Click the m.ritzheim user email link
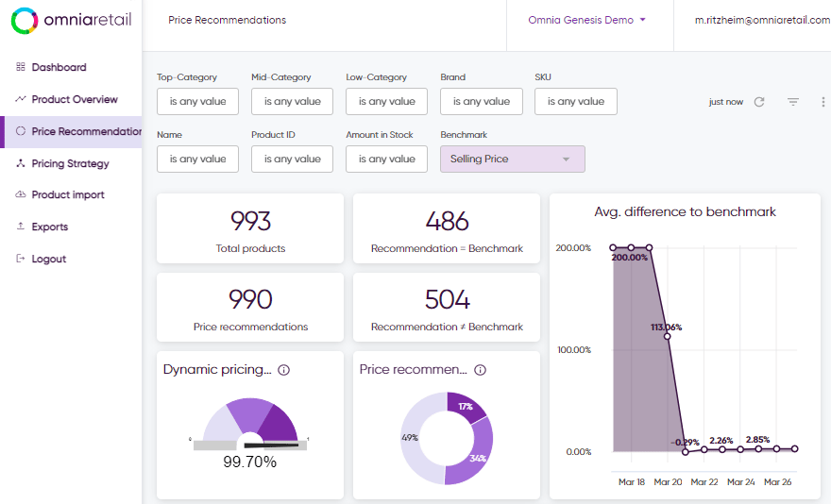The width and height of the screenshot is (831, 504). coord(762,20)
